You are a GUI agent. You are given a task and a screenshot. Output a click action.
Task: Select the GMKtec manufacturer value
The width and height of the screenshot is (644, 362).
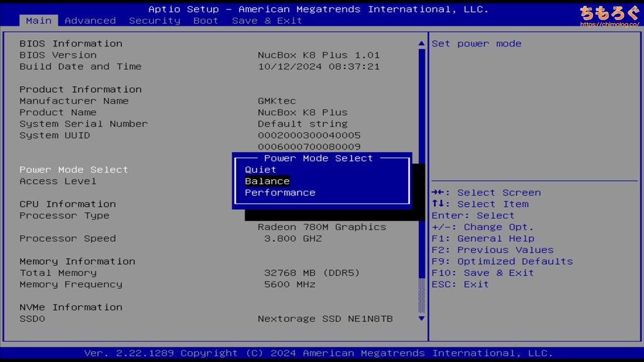pyautogui.click(x=277, y=101)
